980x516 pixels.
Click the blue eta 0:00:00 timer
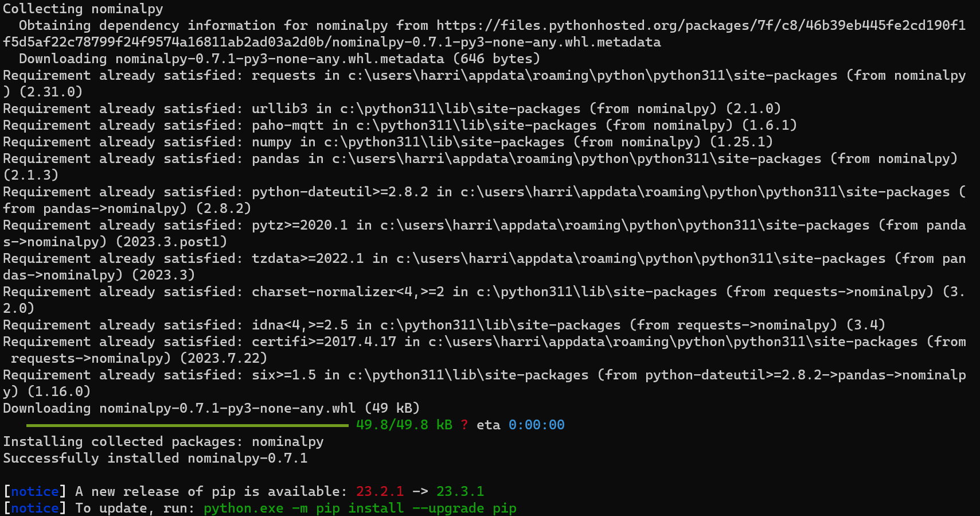pyautogui.click(x=536, y=425)
